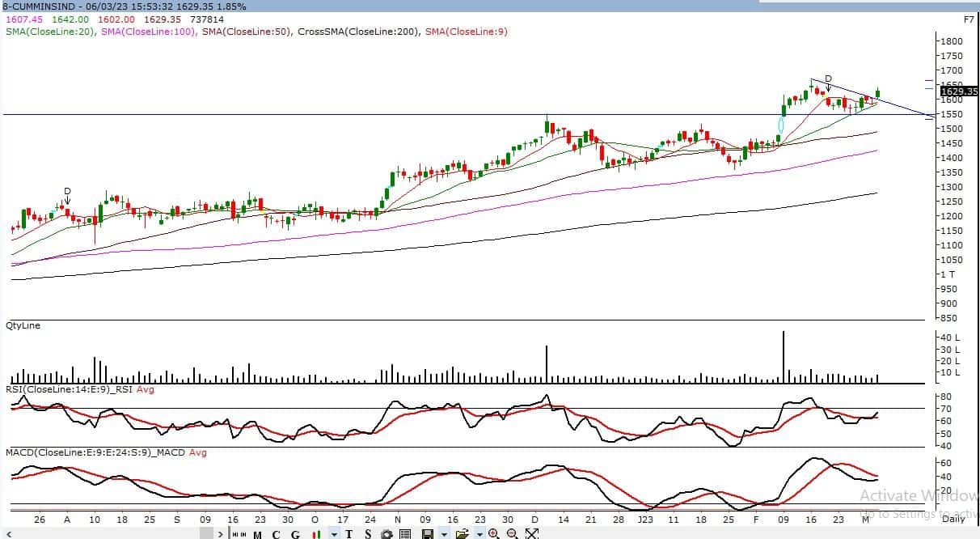Click the MACD indicator panel label
980x539 pixels.
click(x=95, y=452)
